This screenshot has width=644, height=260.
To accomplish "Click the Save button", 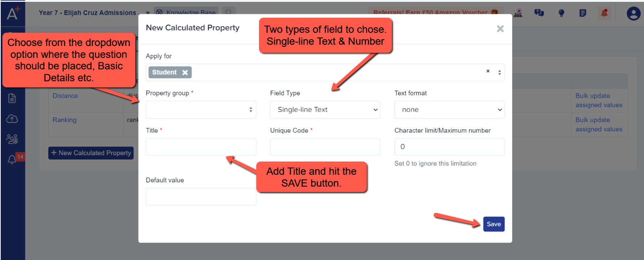I will tap(494, 224).
